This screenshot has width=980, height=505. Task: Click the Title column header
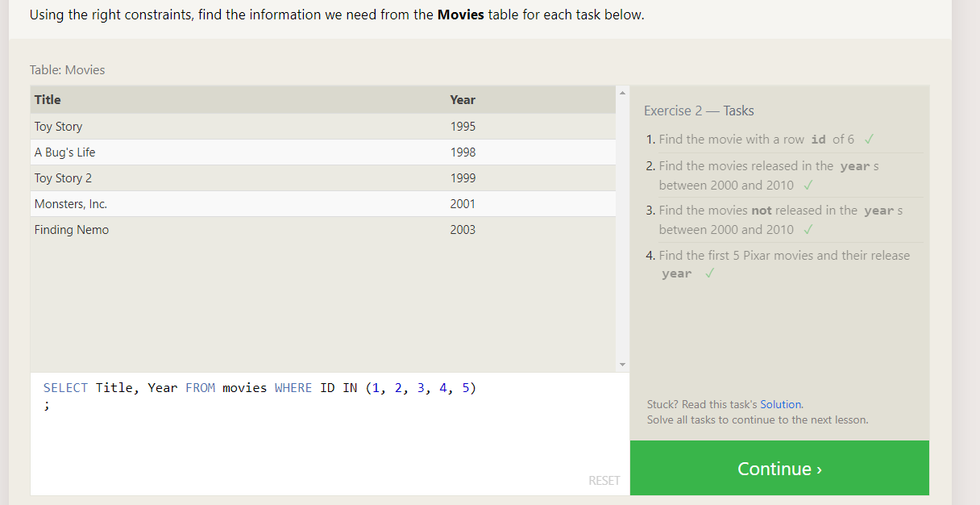tap(48, 100)
